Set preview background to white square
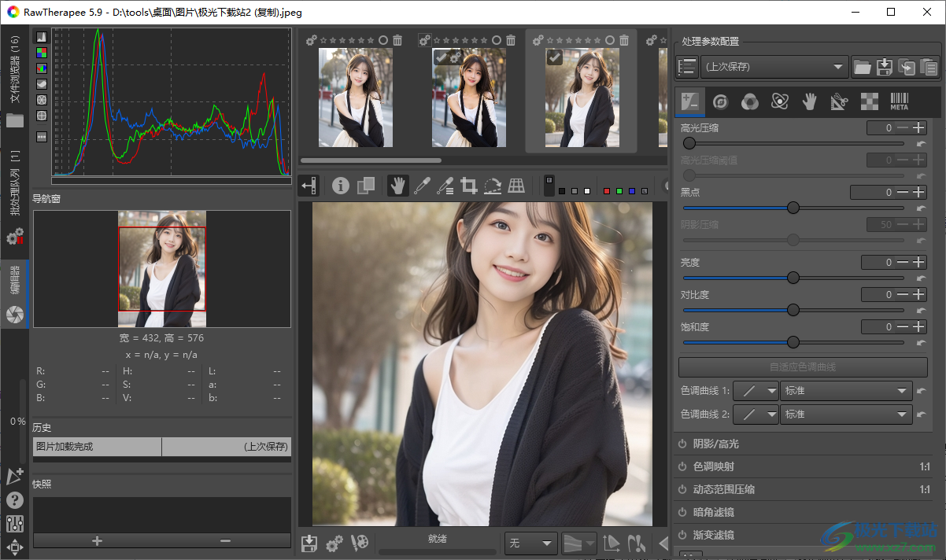 pyautogui.click(x=587, y=191)
